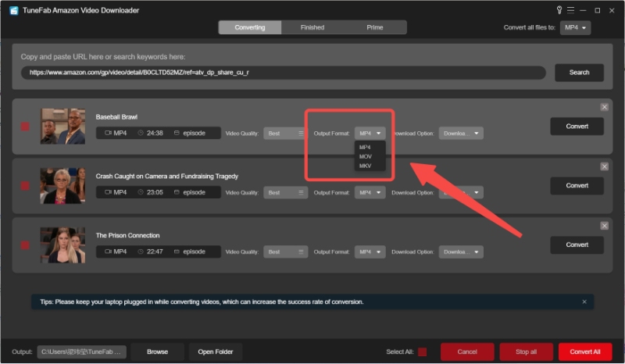Click The Prison Connection thumbnail
This screenshot has width=625, height=364.
62,245
